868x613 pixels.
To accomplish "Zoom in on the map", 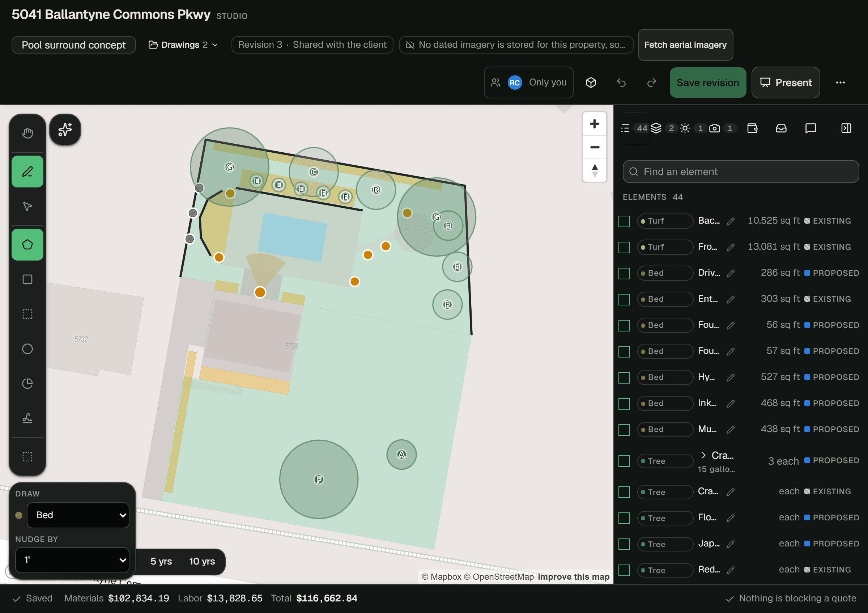I will (595, 124).
